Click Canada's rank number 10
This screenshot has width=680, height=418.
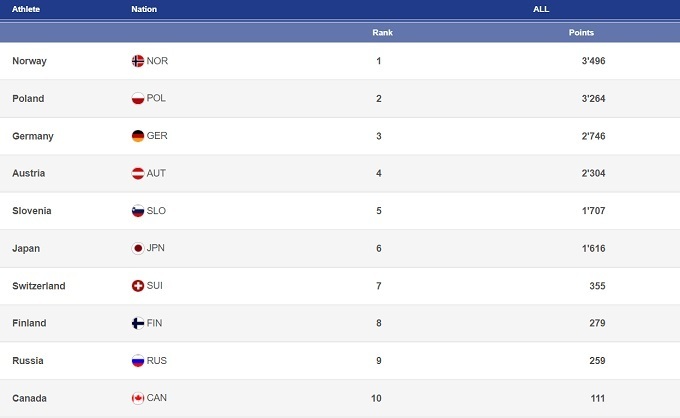pos(376,399)
